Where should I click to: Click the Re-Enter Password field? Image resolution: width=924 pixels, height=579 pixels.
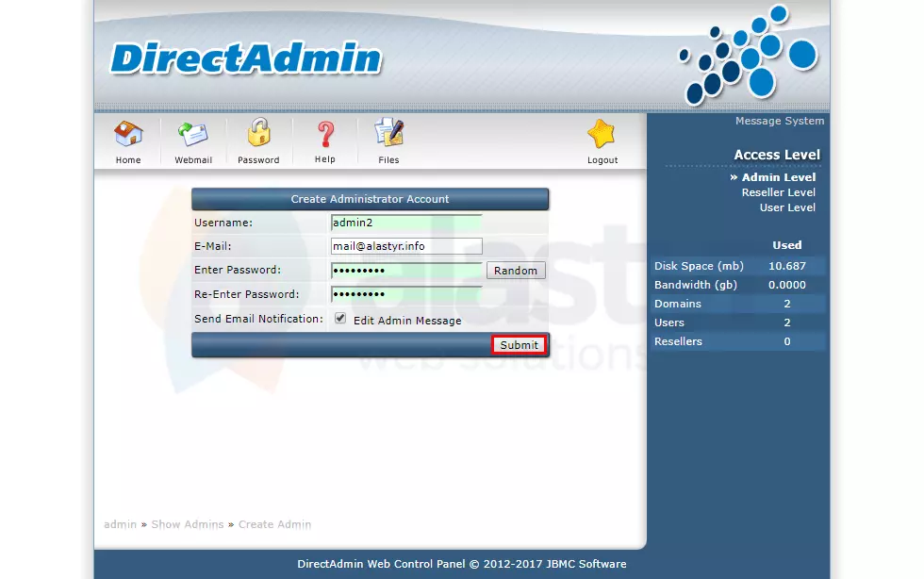(406, 294)
